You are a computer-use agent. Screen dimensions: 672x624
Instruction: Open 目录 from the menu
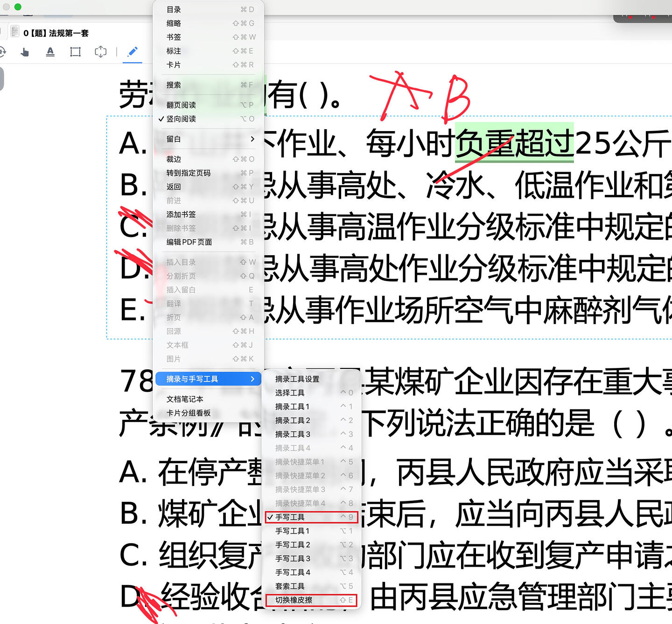coord(208,9)
